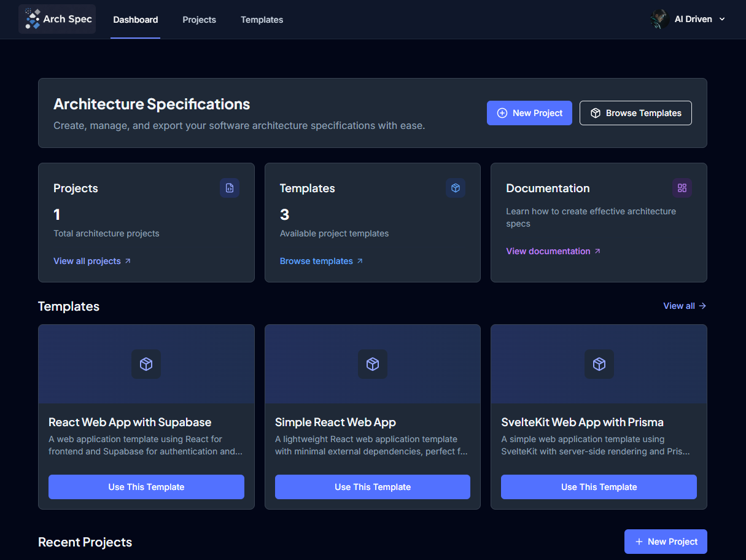
Task: Click the AI Driven username label
Action: (693, 19)
